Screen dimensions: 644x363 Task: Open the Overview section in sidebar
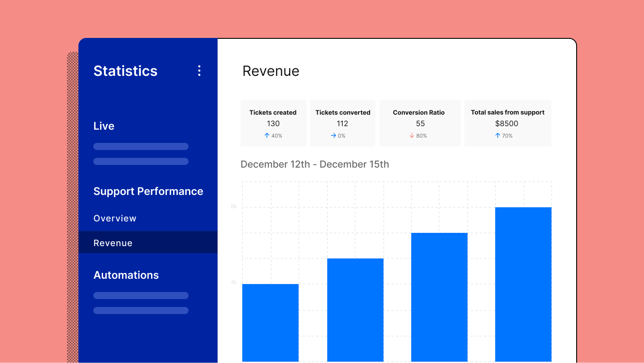[115, 218]
